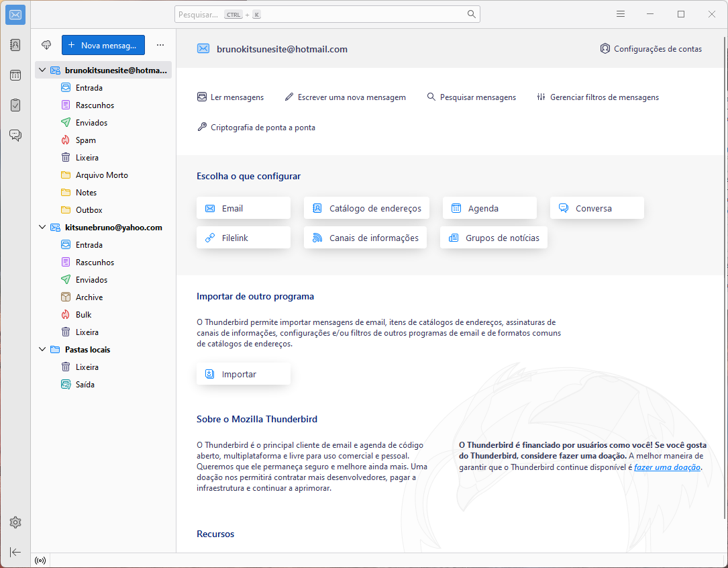Image resolution: width=728 pixels, height=568 pixels.
Task: Collapse the Pastas locais tree
Action: pos(42,349)
